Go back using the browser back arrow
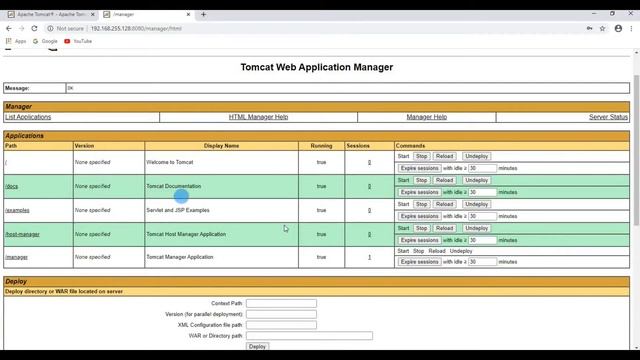This screenshot has width=640, height=360. 9,29
